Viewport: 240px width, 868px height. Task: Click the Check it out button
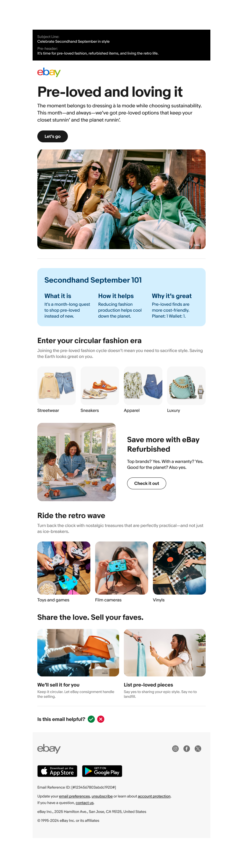tap(146, 483)
